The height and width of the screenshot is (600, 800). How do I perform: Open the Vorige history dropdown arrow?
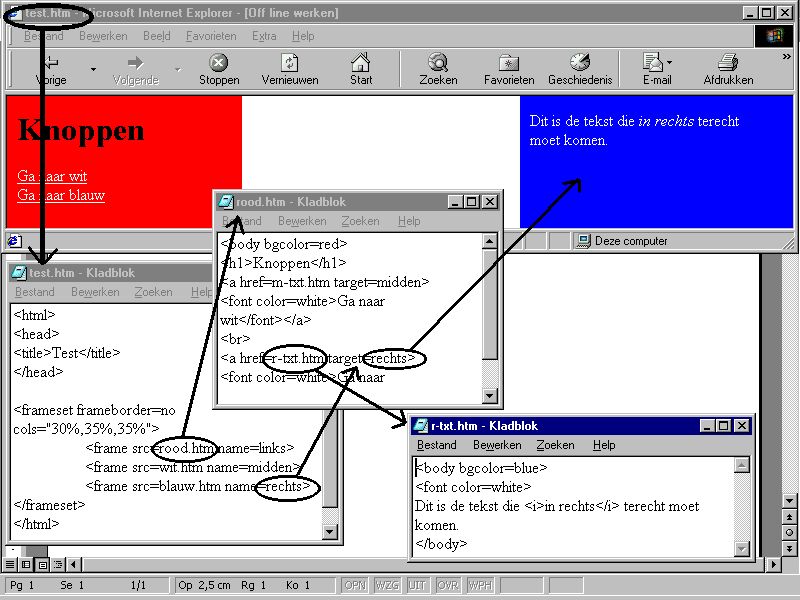pyautogui.click(x=93, y=69)
